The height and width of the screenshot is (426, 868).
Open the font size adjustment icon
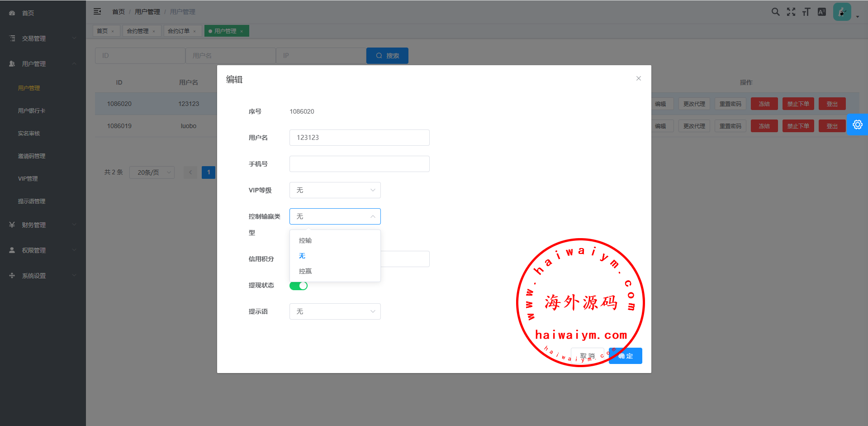[x=806, y=12]
